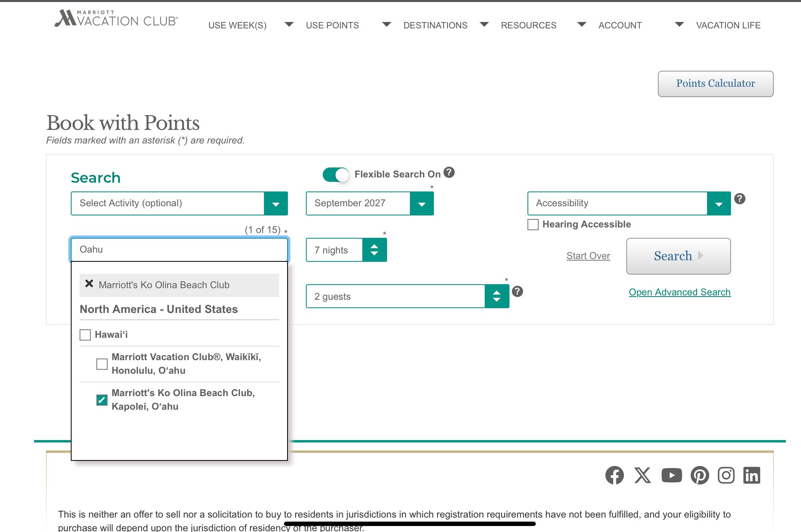Open the September 2027 month dropdown

click(370, 203)
